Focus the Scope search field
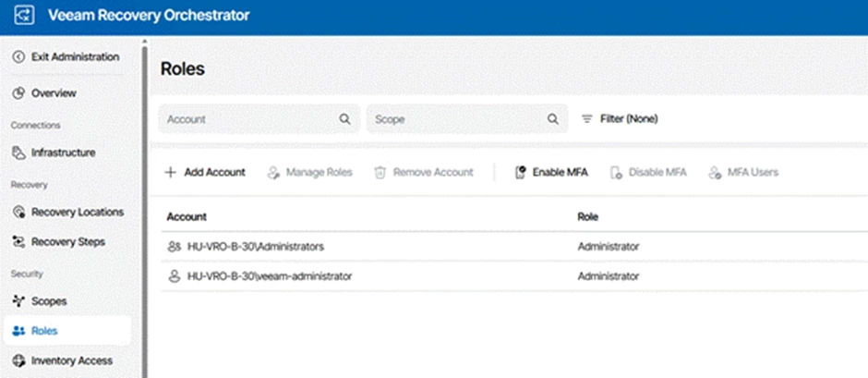 click(466, 119)
